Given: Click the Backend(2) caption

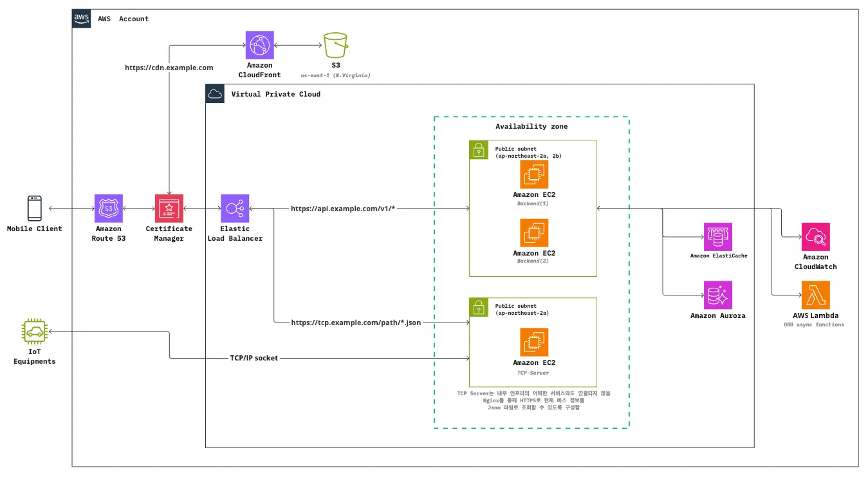Looking at the screenshot, I should 534,261.
